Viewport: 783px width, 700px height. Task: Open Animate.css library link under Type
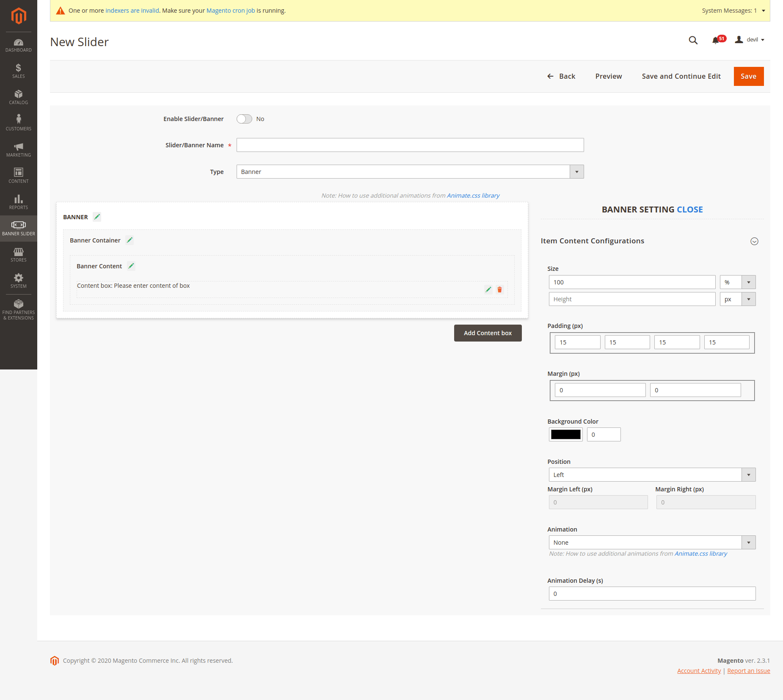[x=473, y=196]
